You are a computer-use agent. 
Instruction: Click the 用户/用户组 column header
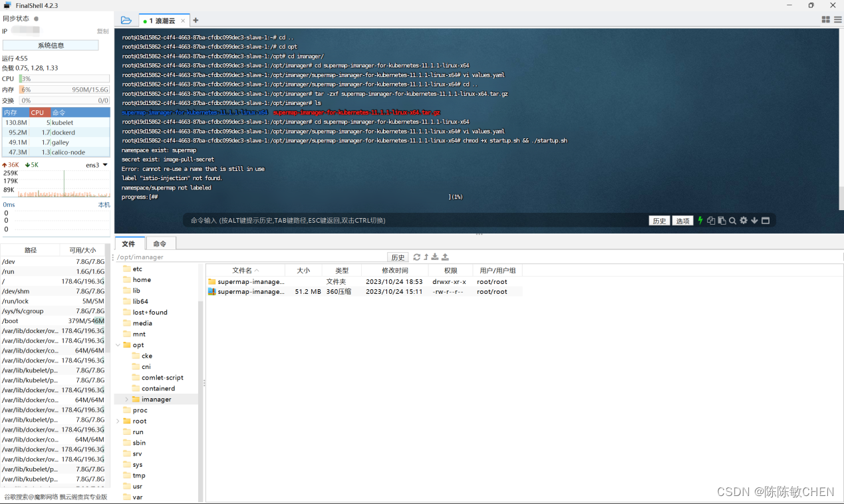pos(497,271)
